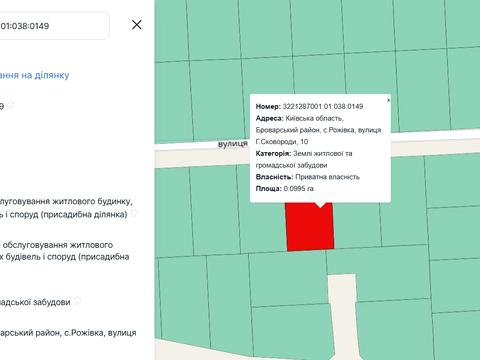Click side panel text 'обслуговування житлового'
Screen dimensions: 480x360
(58, 245)
